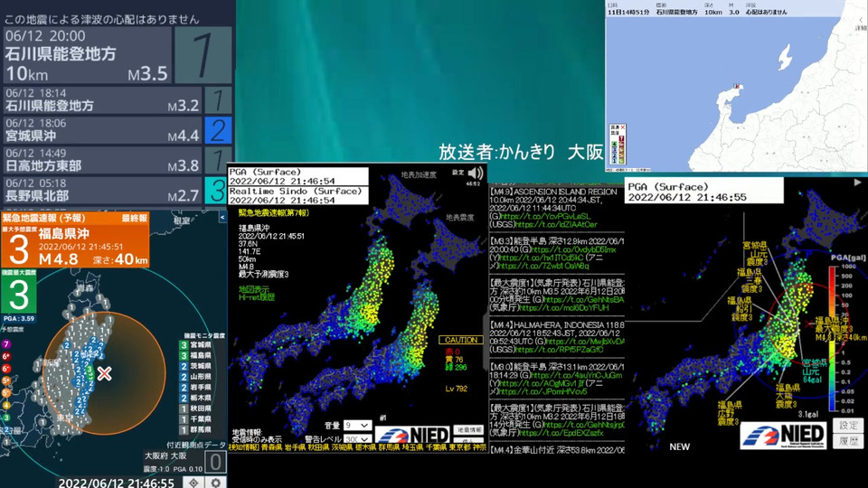This screenshot has height=488, width=868.
Task: Click the purple 7 legend circle
Action: pos(6,344)
